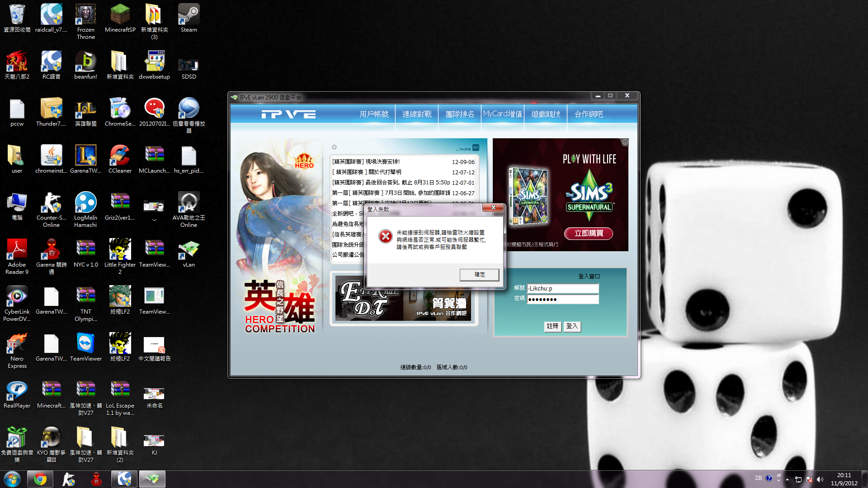Click the 立即購買 button on the Sims ad

point(589,234)
